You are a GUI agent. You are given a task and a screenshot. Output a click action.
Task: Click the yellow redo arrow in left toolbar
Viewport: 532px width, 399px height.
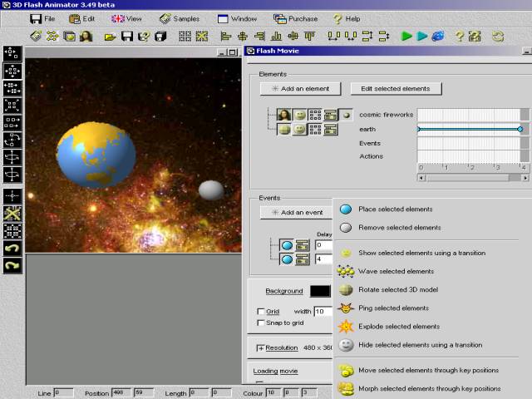12,265
